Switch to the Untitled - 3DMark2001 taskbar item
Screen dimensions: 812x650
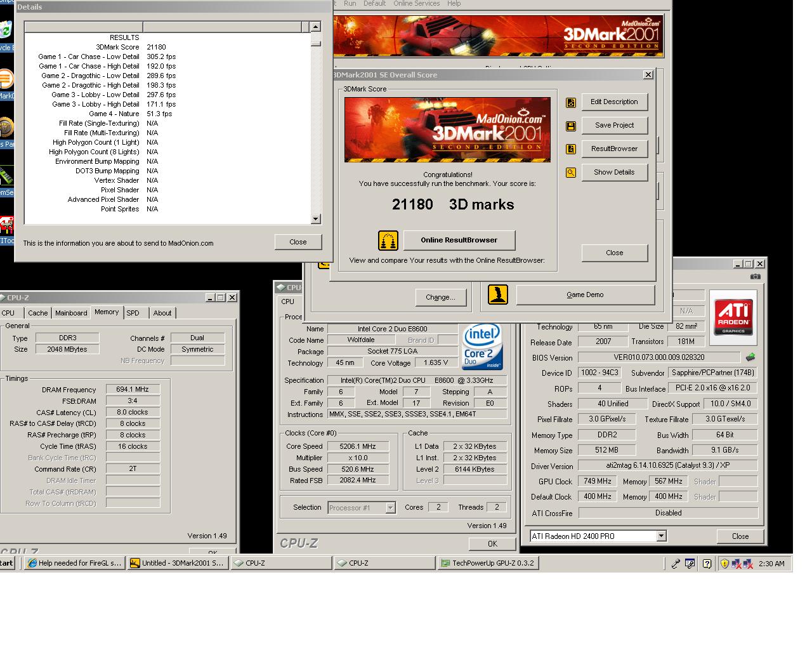coord(178,564)
